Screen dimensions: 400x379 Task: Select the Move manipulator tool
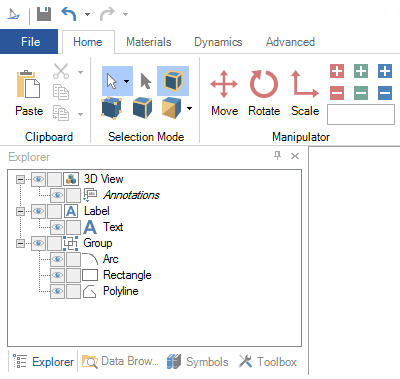tap(224, 92)
